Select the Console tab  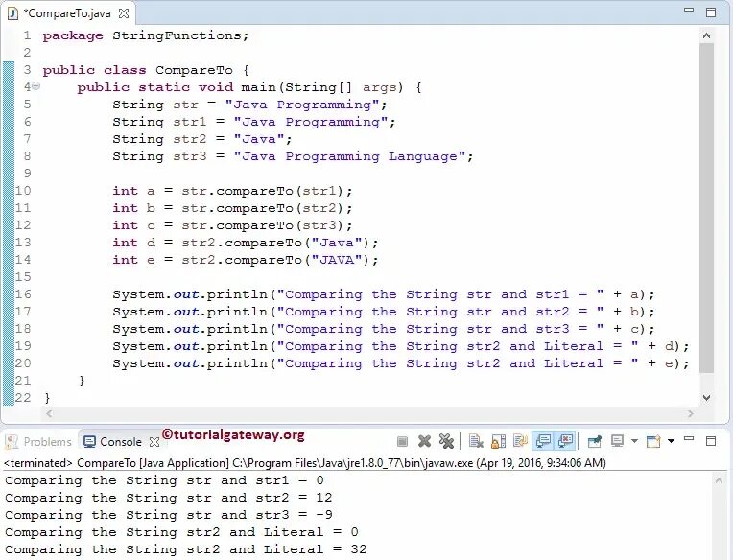pyautogui.click(x=121, y=442)
